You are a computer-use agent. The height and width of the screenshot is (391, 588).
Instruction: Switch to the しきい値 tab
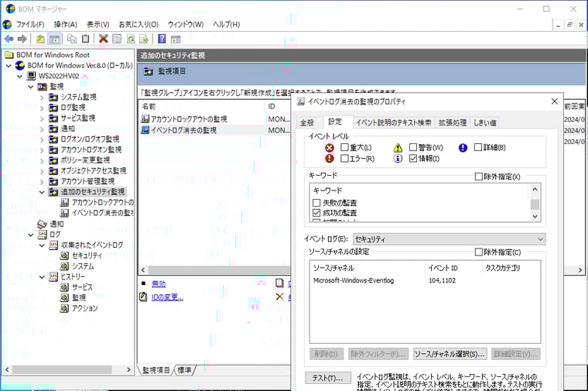[x=485, y=122]
